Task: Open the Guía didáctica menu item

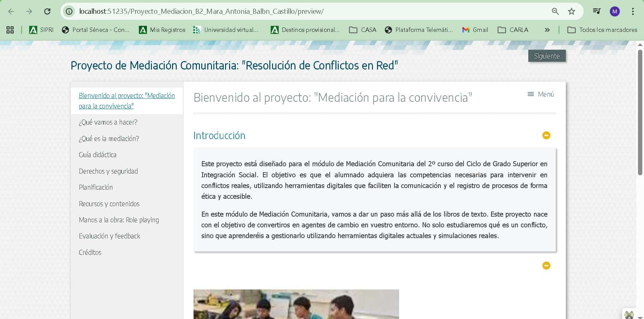Action: pyautogui.click(x=98, y=155)
